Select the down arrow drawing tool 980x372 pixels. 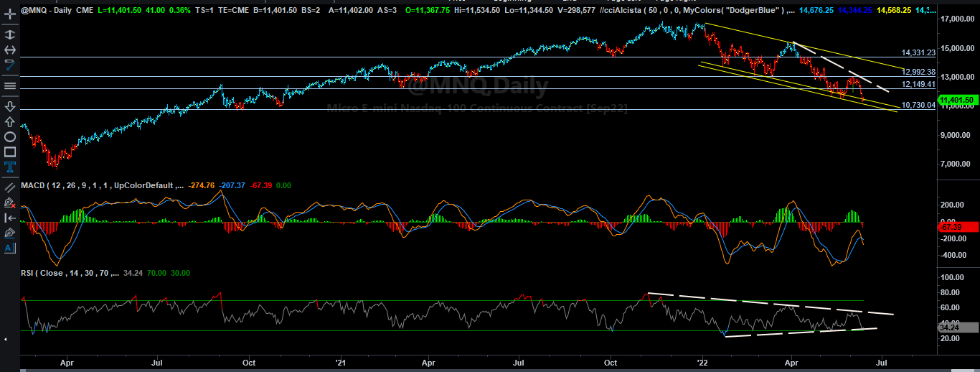point(10,106)
